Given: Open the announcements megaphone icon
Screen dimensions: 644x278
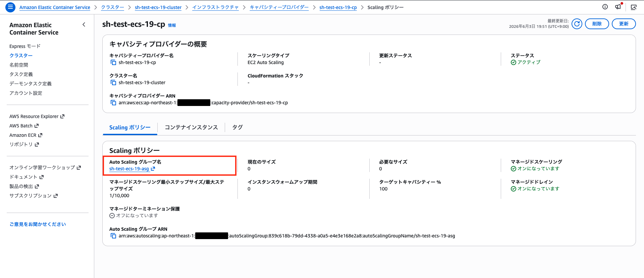Looking at the screenshot, I should pyautogui.click(x=618, y=7).
